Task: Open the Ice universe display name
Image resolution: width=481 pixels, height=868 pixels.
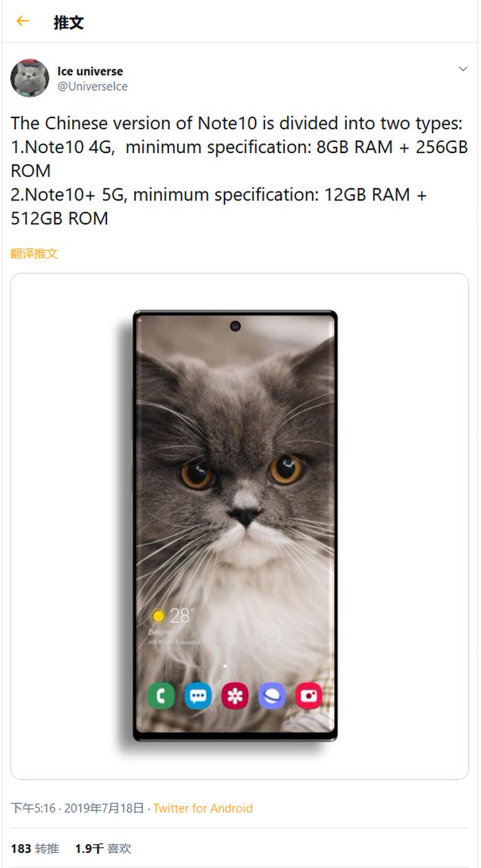Action: [90, 71]
